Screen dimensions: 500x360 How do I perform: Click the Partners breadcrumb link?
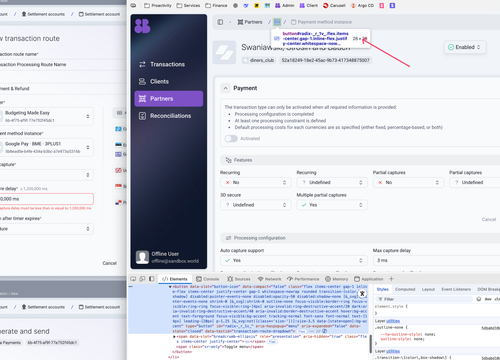pos(250,22)
